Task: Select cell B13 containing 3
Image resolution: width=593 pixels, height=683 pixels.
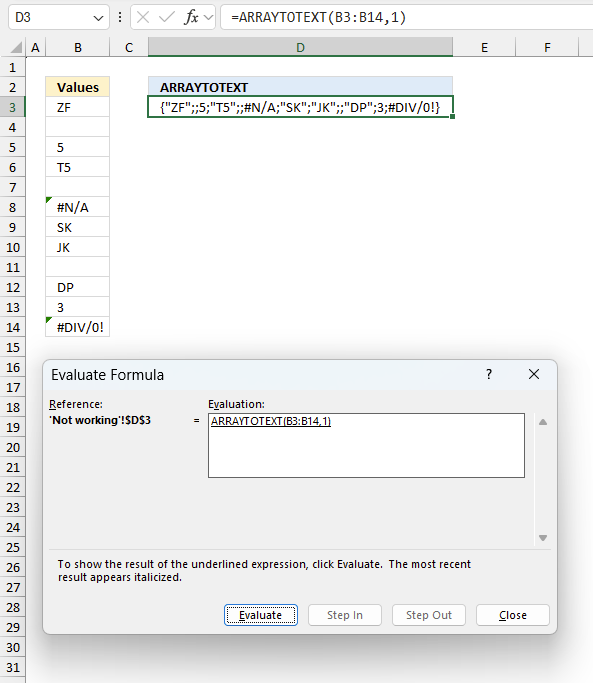Action: [78, 308]
